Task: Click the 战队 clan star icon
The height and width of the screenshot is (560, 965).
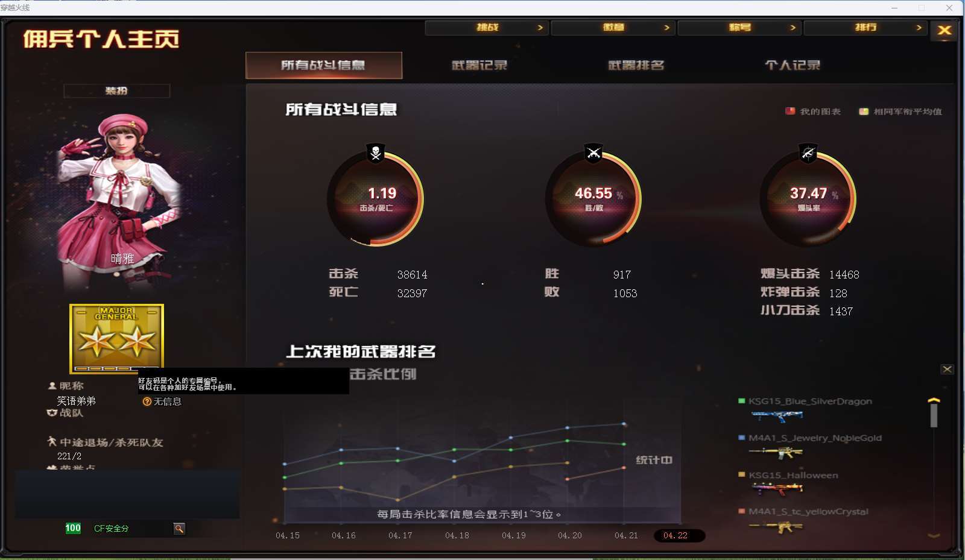Action: [52, 413]
